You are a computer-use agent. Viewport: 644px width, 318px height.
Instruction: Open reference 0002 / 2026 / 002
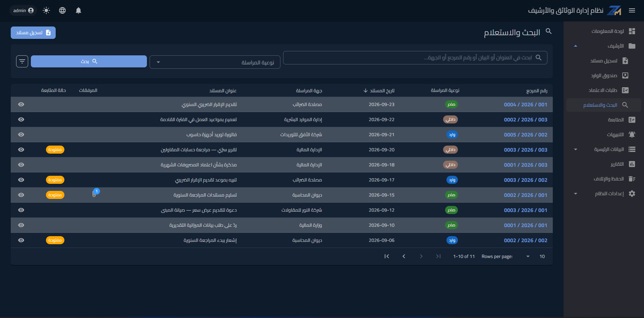tap(526, 241)
